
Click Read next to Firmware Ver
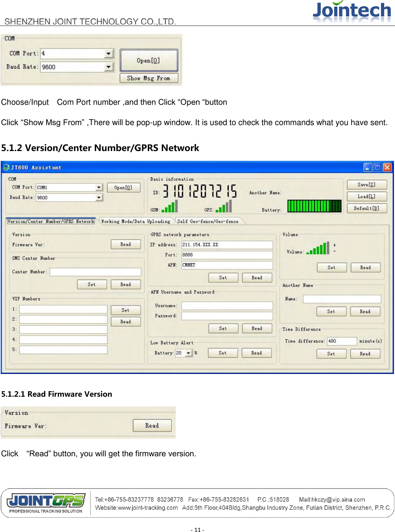coord(125,244)
